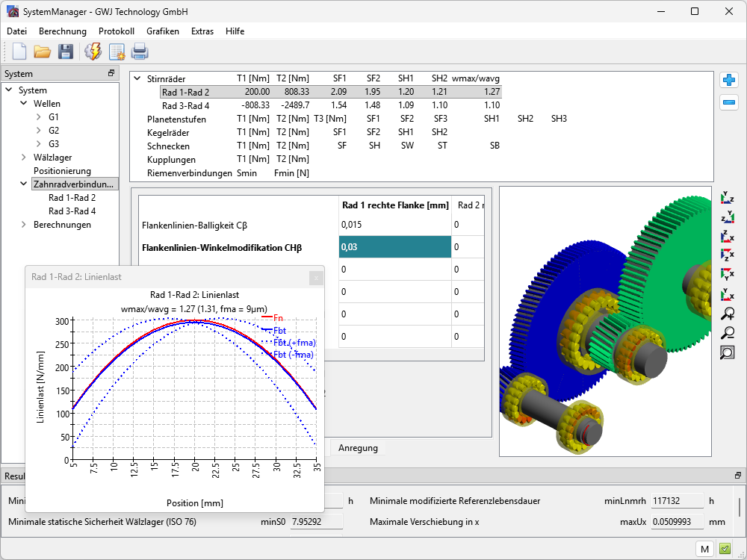The width and height of the screenshot is (747, 560).
Task: Zoom in the 3D view with magnifier-plus icon
Action: (727, 314)
